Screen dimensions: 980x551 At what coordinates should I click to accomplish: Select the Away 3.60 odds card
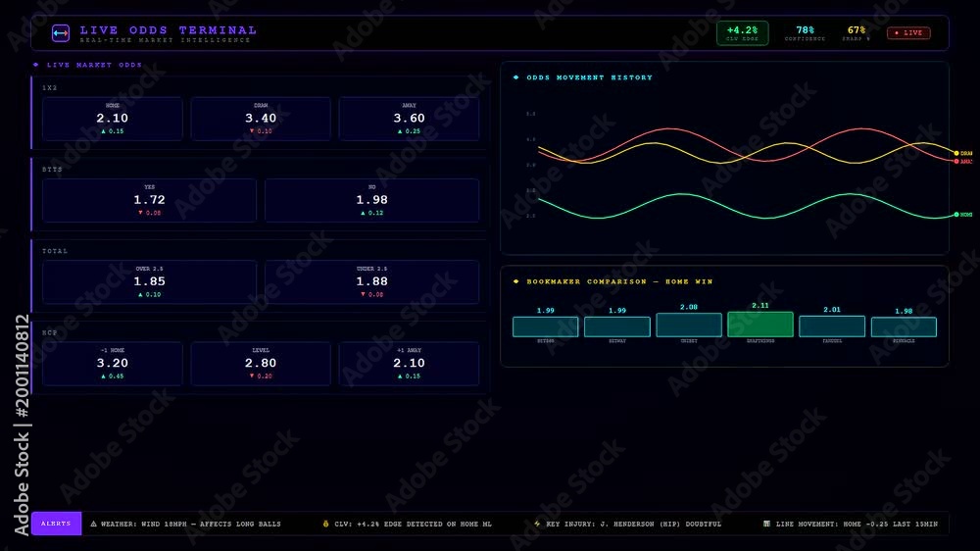[409, 119]
